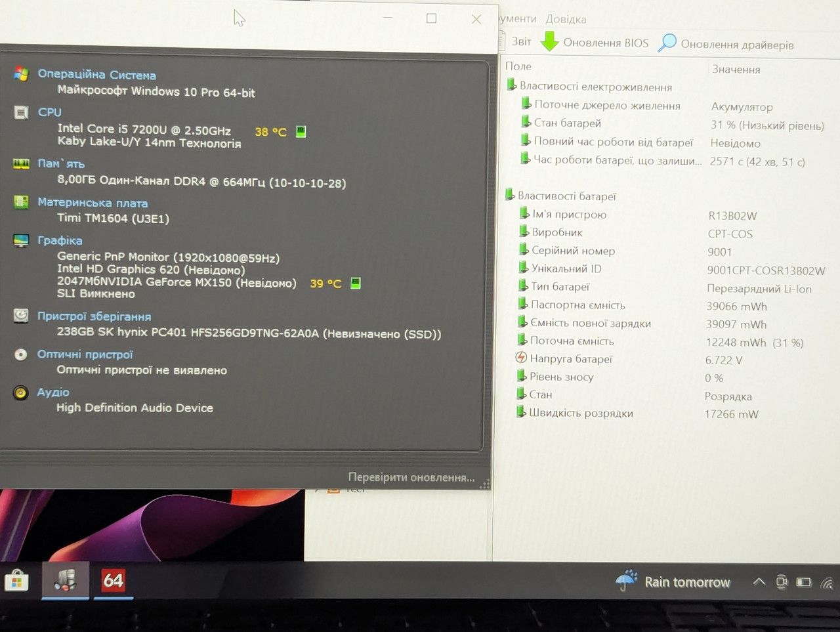Click the Оптичні пристрої disc icon

point(21,354)
